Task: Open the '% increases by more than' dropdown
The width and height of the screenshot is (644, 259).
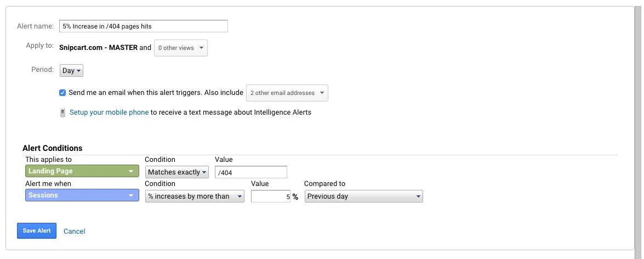Action: (195, 196)
